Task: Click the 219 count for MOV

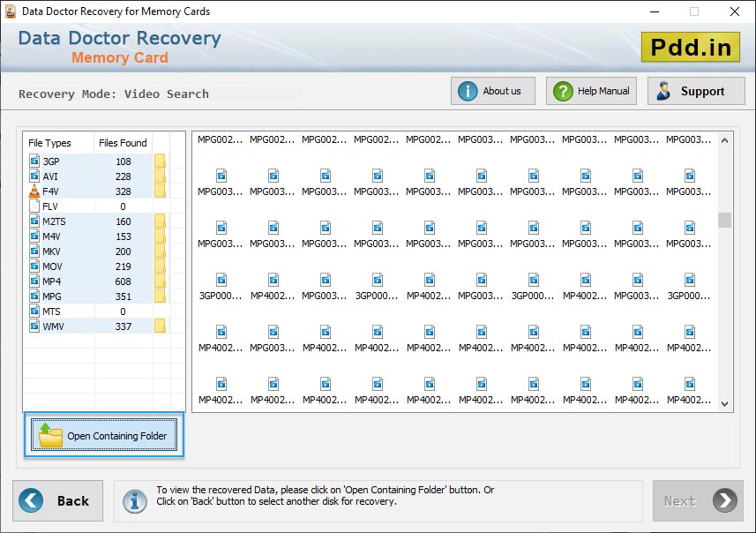Action: [x=123, y=266]
